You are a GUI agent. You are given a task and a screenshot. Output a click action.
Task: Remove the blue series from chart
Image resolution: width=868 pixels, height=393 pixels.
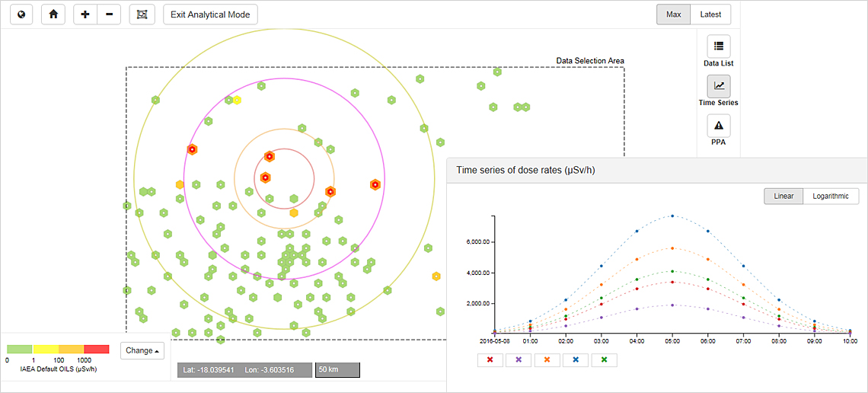point(576,359)
